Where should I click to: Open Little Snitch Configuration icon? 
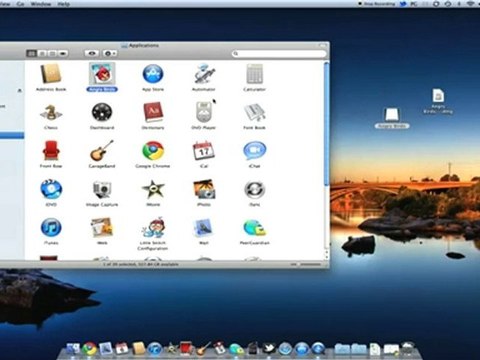coord(153,228)
